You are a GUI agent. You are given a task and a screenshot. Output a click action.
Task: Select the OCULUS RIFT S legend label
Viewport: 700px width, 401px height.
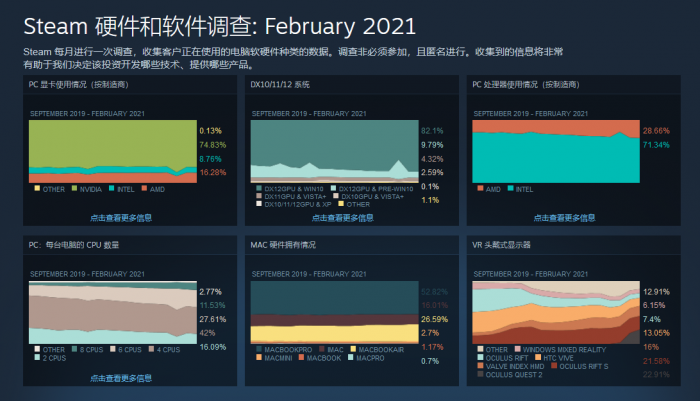click(583, 366)
